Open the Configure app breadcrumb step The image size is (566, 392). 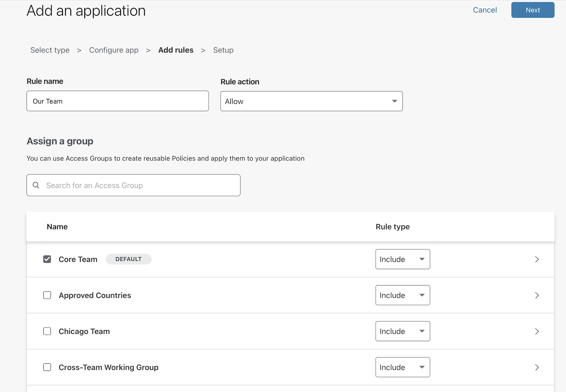coord(114,50)
